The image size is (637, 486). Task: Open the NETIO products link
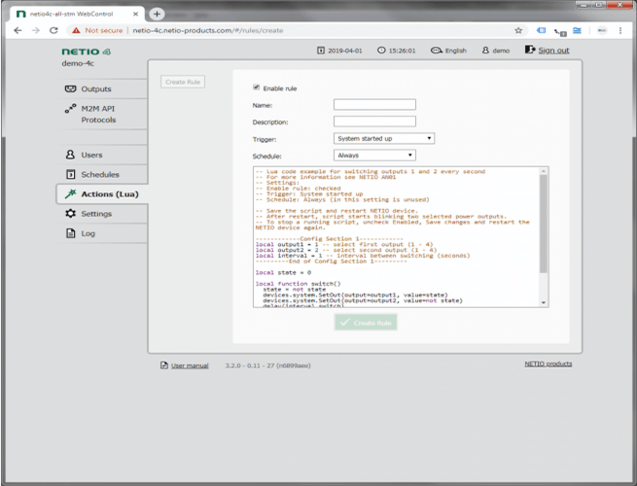548,364
